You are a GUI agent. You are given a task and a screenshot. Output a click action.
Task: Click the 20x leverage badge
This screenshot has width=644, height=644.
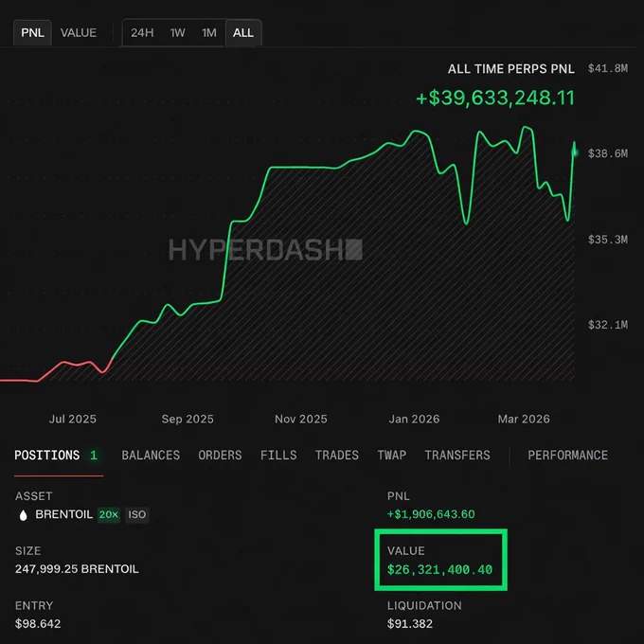(108, 514)
